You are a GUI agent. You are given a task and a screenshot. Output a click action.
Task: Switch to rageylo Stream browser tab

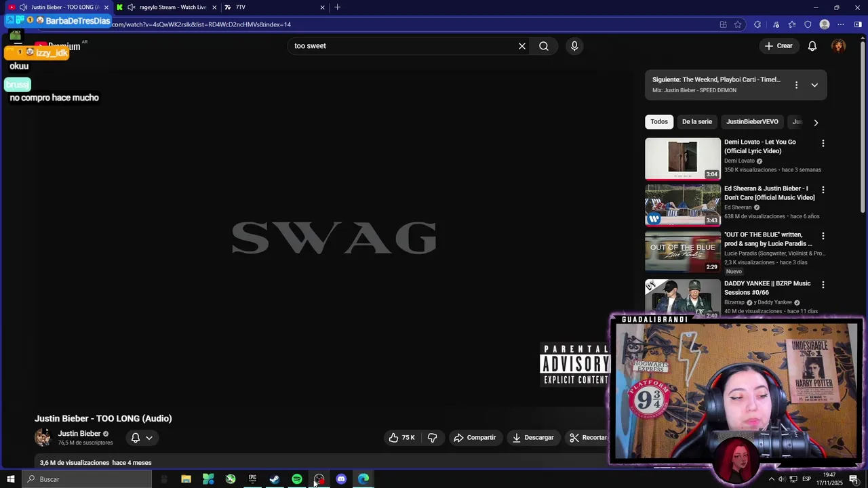166,7
